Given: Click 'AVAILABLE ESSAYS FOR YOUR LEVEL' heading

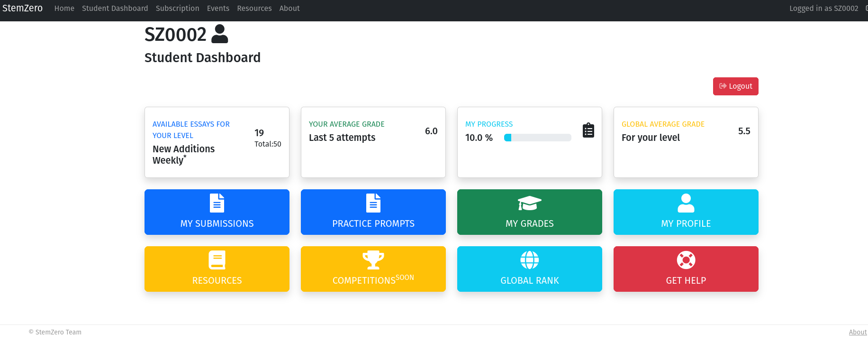Looking at the screenshot, I should pos(191,130).
